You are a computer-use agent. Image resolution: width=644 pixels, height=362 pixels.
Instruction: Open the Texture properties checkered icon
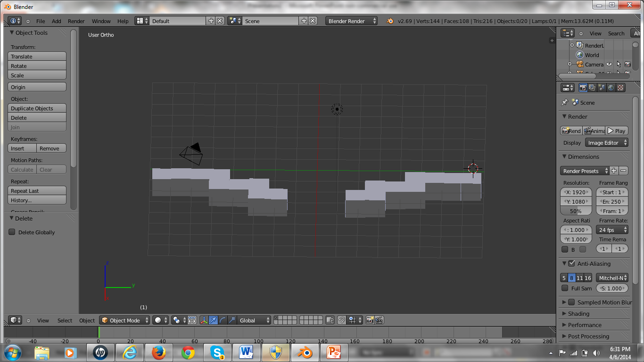pos(620,87)
